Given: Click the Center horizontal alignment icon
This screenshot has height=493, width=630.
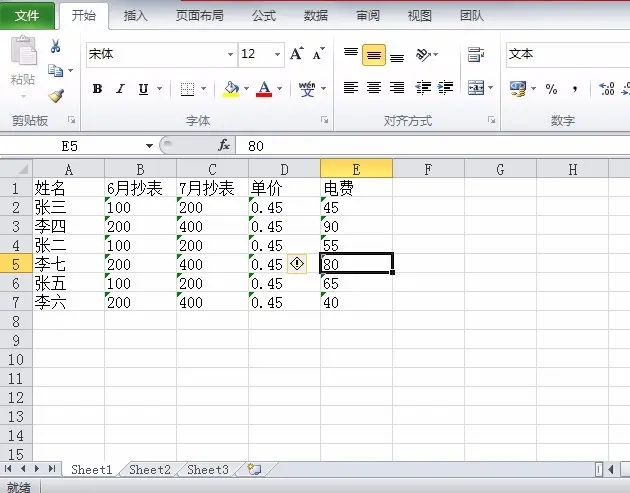Looking at the screenshot, I should 374,88.
